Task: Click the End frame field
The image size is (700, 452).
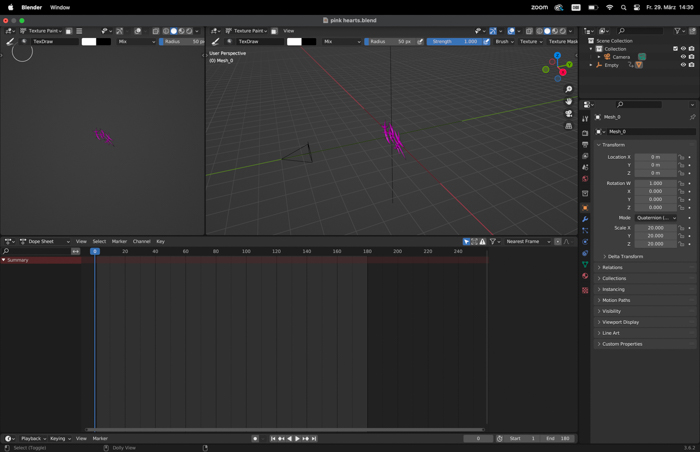Action: pyautogui.click(x=559, y=439)
